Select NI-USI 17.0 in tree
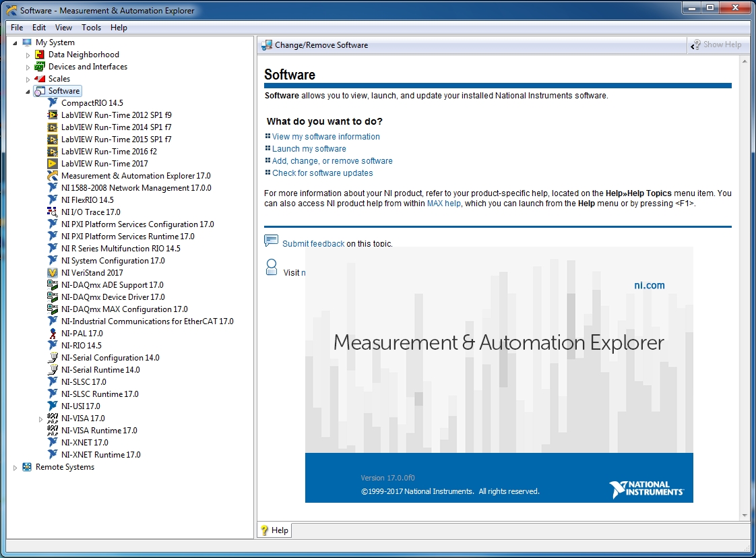The image size is (756, 558). [80, 406]
